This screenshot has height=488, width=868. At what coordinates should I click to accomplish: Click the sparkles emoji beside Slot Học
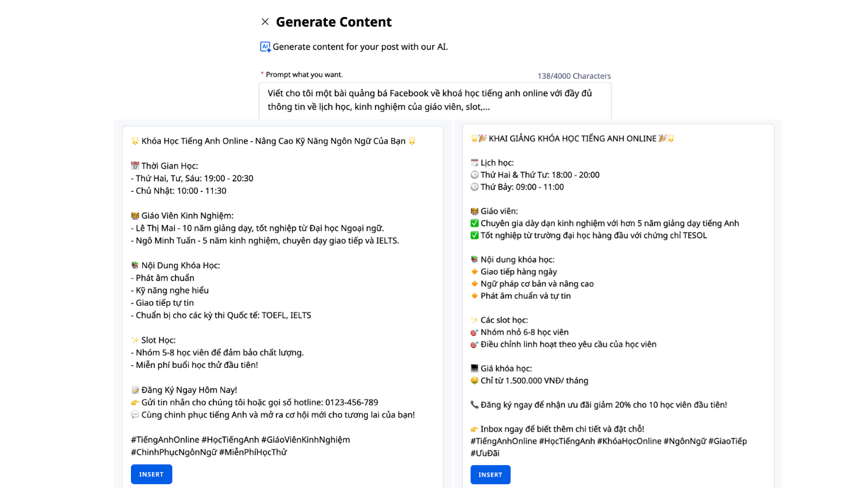click(135, 341)
